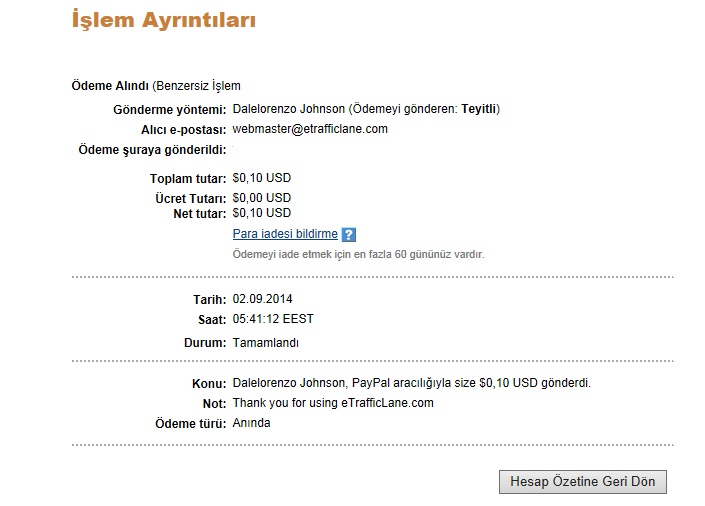
Task: Click the Toplam tutar $0,10 USD value
Action: [262, 178]
